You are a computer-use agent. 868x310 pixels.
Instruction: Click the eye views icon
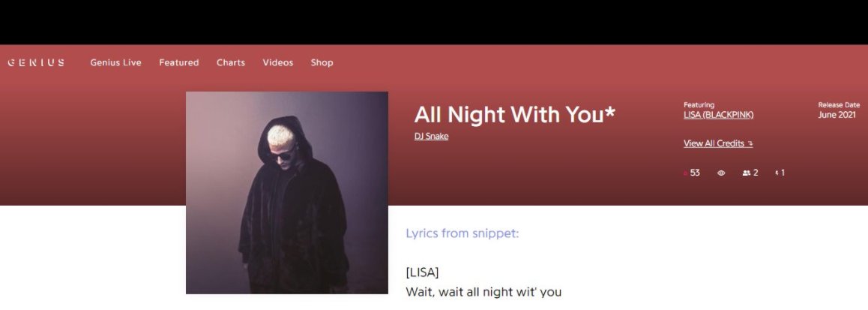point(721,173)
